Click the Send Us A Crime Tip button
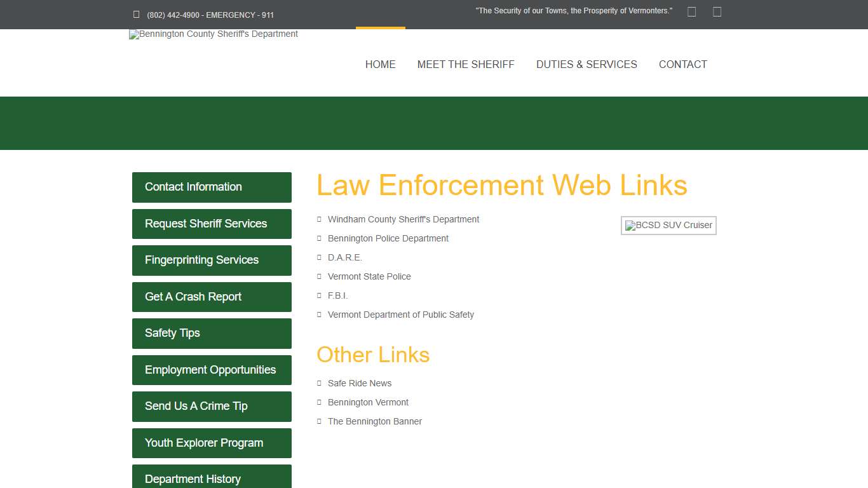The height and width of the screenshot is (488, 868). [x=212, y=406]
